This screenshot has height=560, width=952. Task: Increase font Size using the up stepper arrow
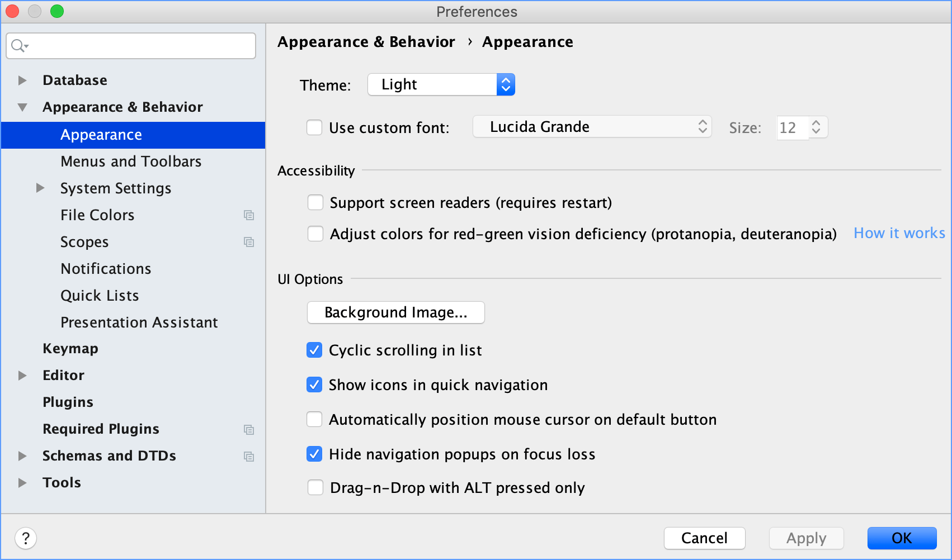[x=817, y=124]
